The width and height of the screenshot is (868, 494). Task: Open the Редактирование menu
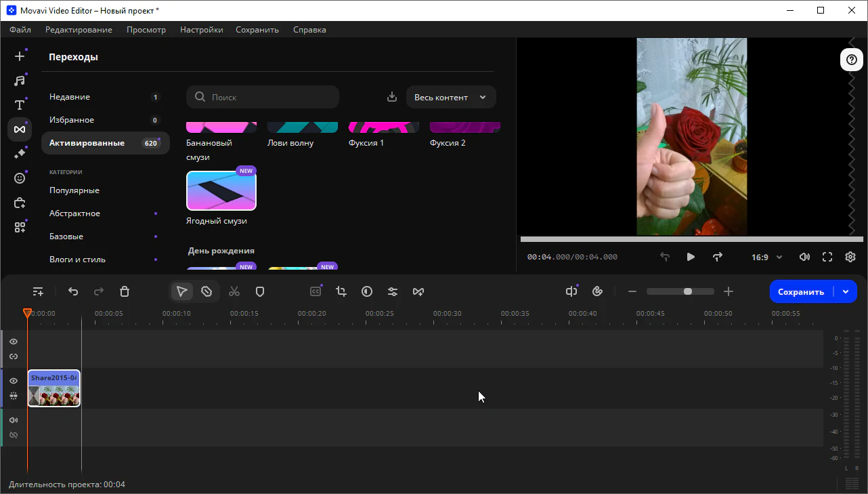tap(79, 30)
